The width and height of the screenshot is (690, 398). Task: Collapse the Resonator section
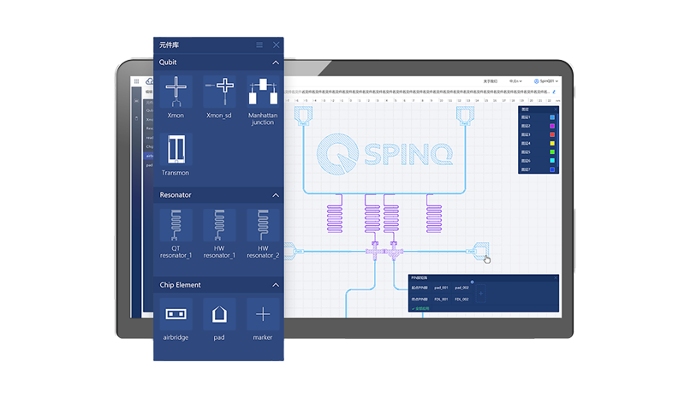pos(275,195)
